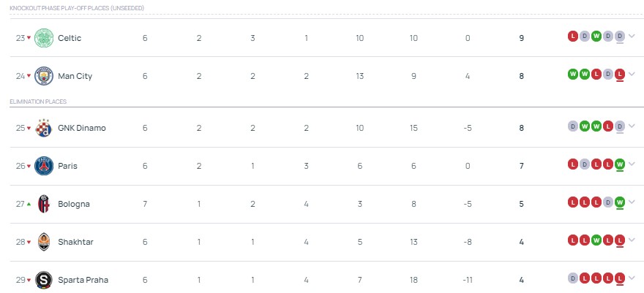Click Paris's latest green win badge
This screenshot has height=293, width=644.
619,164
